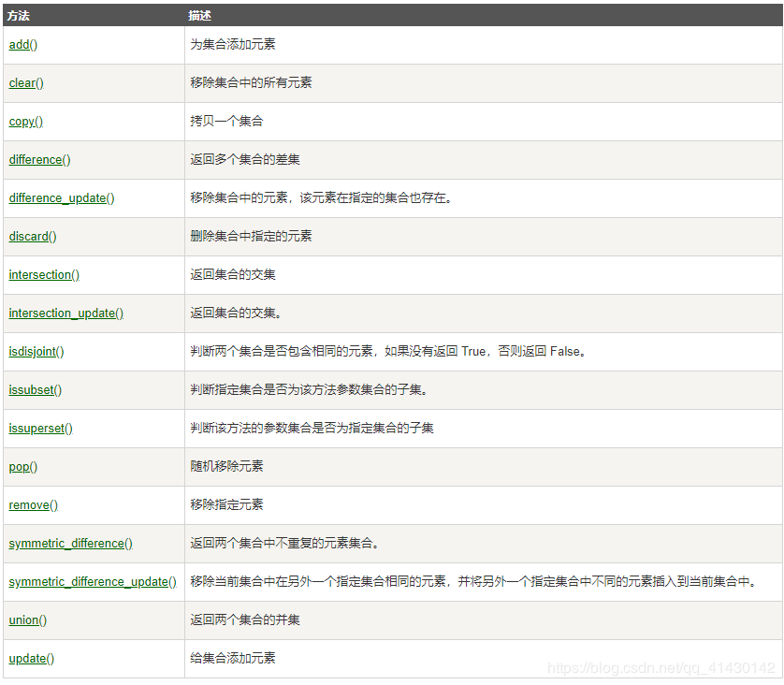Click the difference_update() link
Screen dimensions: 784x685
[62, 198]
